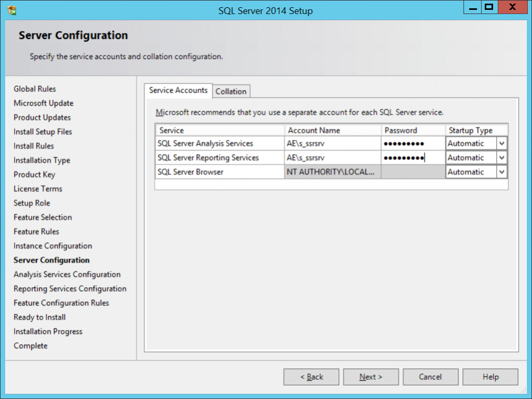The width and height of the screenshot is (532, 399).
Task: Edit Account Name for SQL Server Analysis Services
Action: 331,143
